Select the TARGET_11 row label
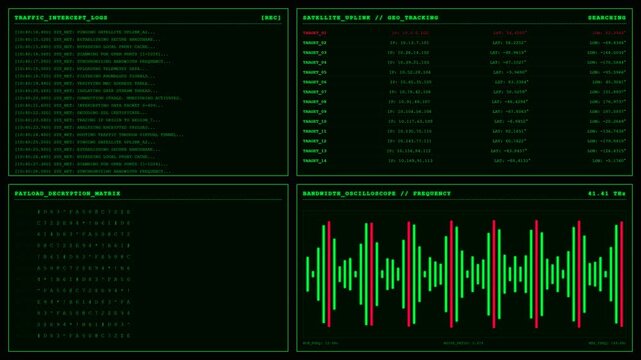This screenshot has width=641, height=360. 314,131
